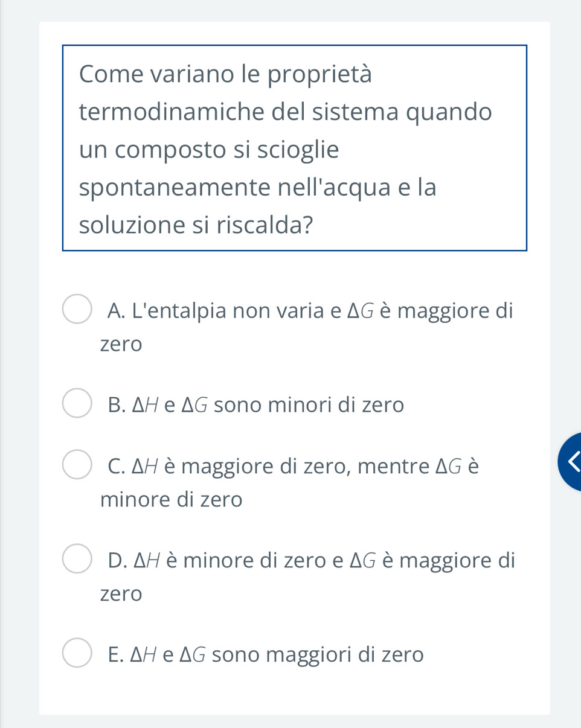Click the word 'zero' under option D
The width and height of the screenshot is (581, 728).
tap(121, 593)
